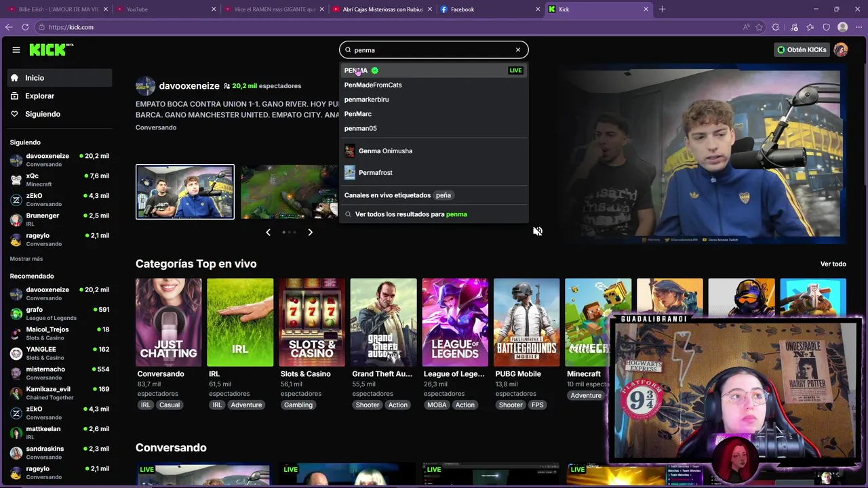Select PenMarc suggestion
Screen dimensions: 868x488
pos(434,114)
